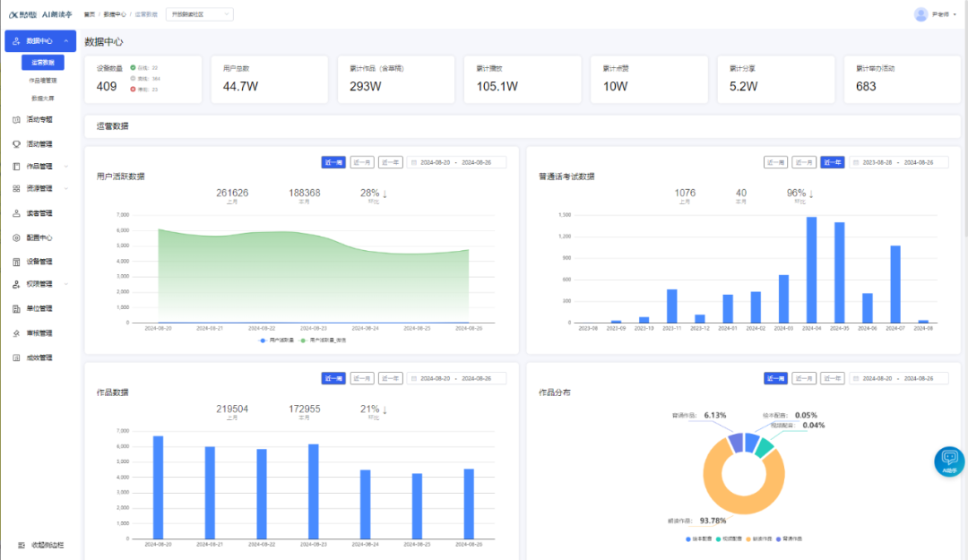Screen dimensions: 968x560
Task: Collapse the 数据中心 menu chevron
Action: [66, 40]
